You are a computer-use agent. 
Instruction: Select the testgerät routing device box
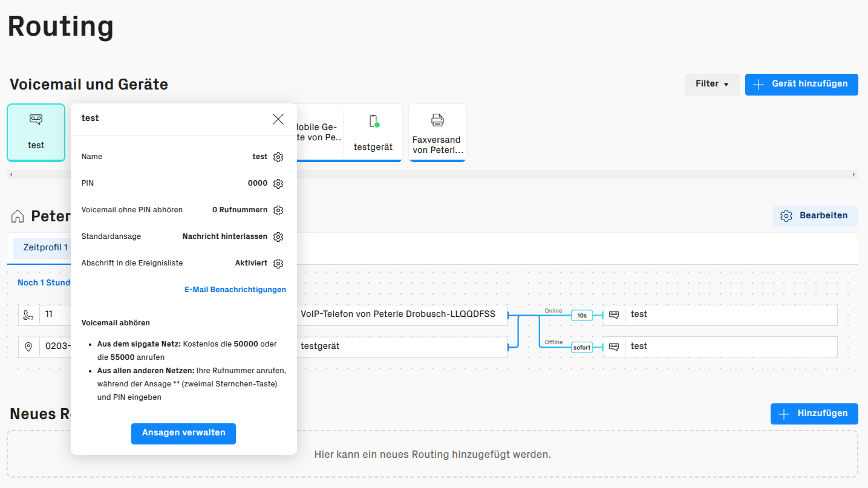pos(402,346)
